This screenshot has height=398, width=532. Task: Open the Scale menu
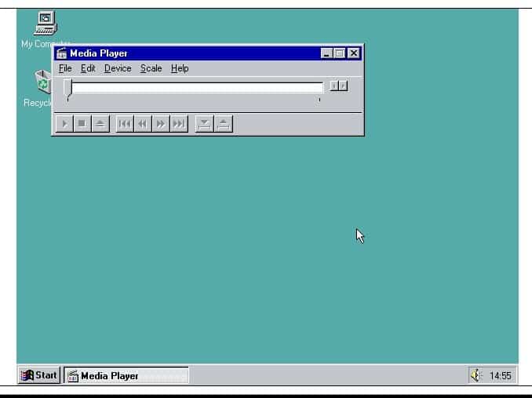(x=151, y=68)
